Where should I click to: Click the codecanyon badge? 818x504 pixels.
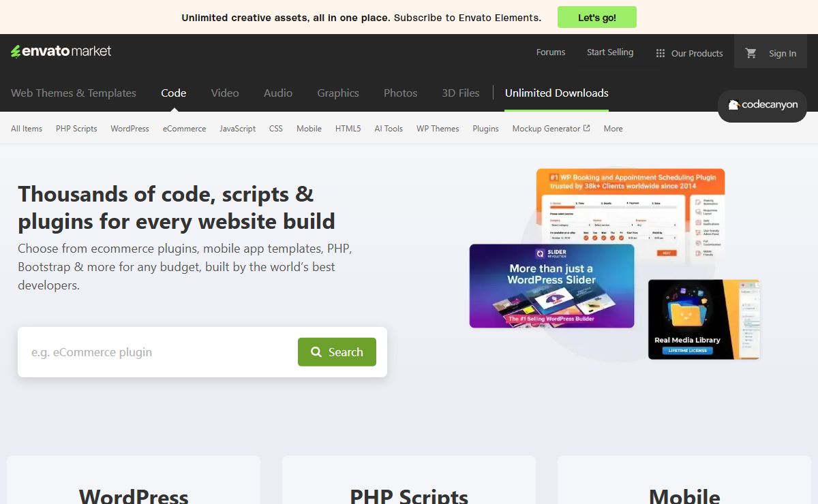[x=762, y=106]
